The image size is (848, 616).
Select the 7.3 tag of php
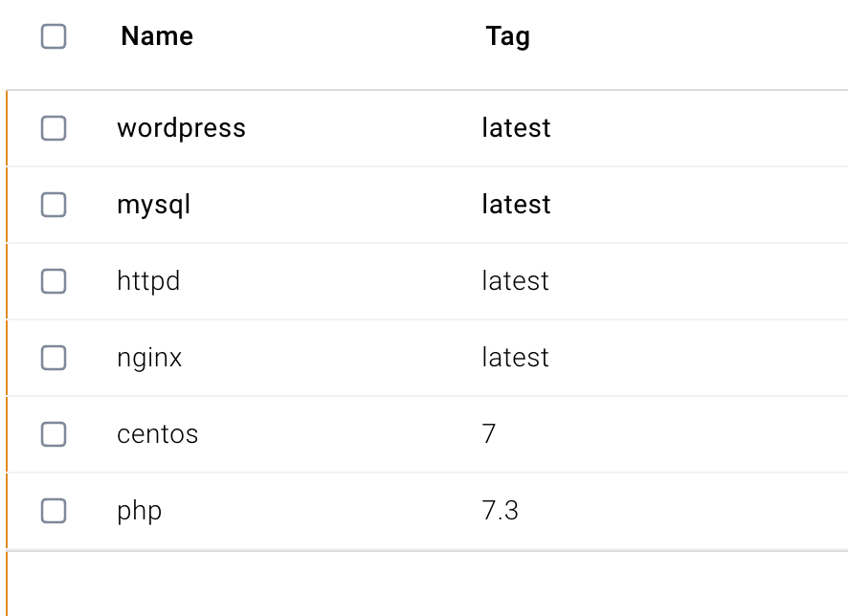click(500, 511)
